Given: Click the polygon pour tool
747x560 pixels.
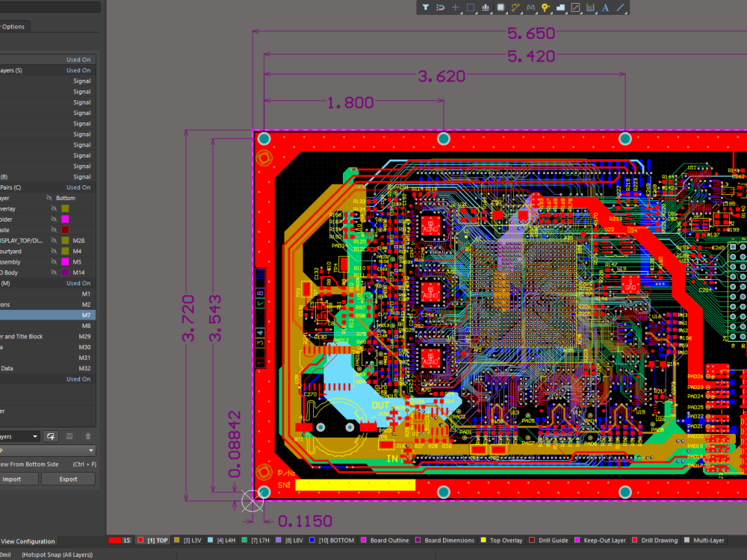Looking at the screenshot, I should tap(560, 7).
